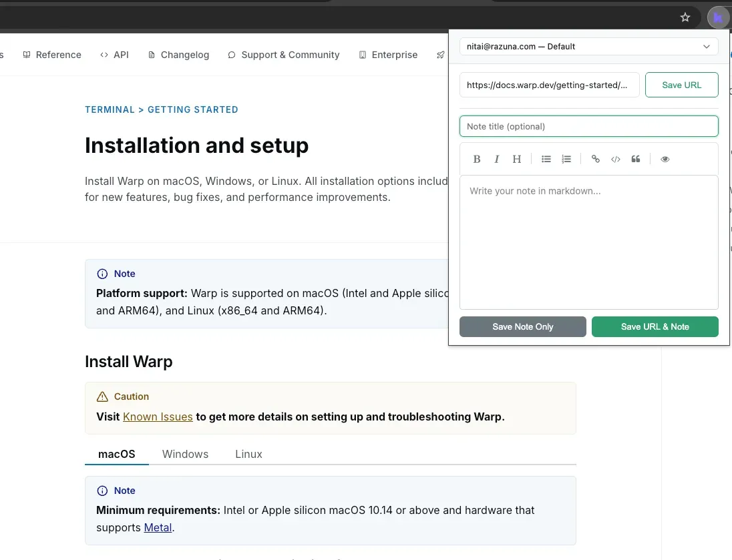Open the Enterprise nav item
Screen dimensions: 732x560
point(388,55)
